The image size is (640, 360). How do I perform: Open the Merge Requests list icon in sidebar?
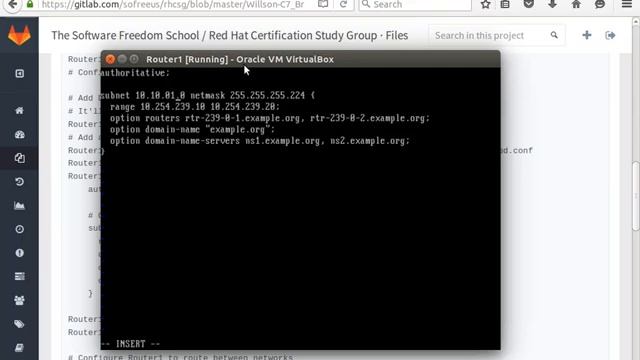coord(20,276)
